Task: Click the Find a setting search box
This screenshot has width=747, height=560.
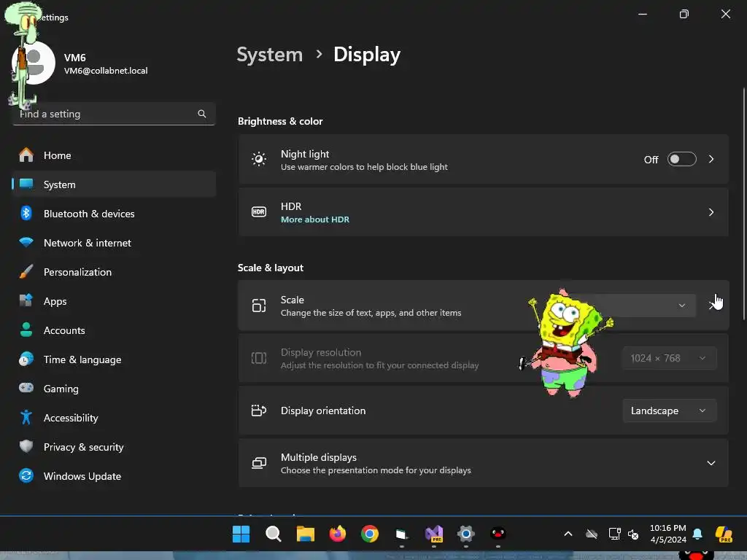Action: (114, 114)
